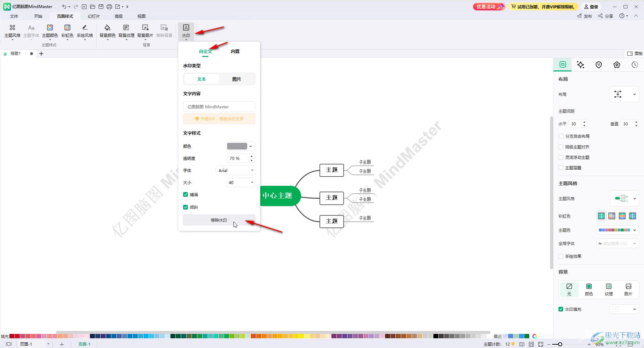644x348 pixels.
Task: Enable hand-drawn effect (手绘效果) checkbox
Action: (561, 256)
